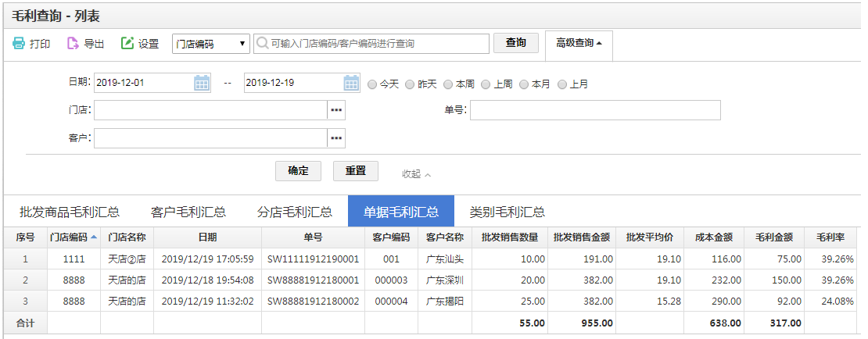The height and width of the screenshot is (339, 868).
Task: Click customer code 000003
Action: click(391, 280)
